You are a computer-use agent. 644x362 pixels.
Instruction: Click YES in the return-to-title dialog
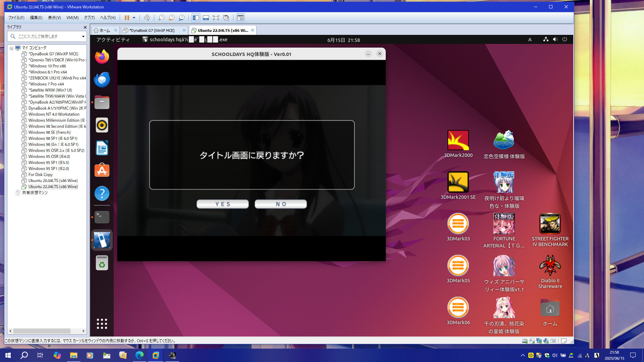click(222, 204)
